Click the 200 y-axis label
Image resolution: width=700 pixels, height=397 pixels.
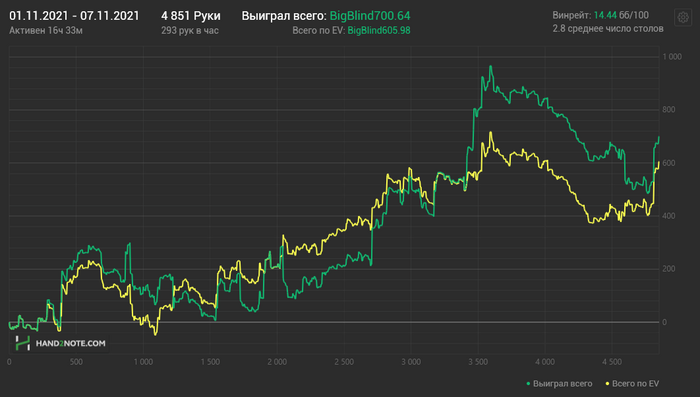click(669, 269)
